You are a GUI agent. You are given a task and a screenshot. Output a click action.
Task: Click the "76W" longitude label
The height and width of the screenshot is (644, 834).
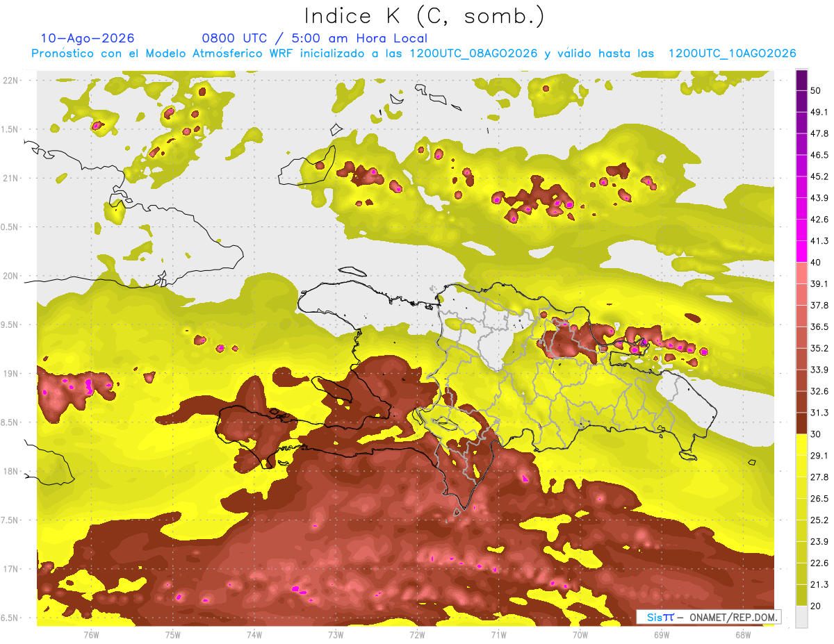tap(91, 635)
